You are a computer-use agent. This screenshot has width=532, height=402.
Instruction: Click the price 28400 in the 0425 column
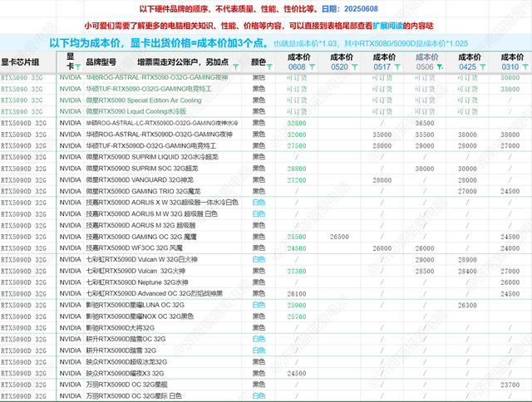(467, 271)
